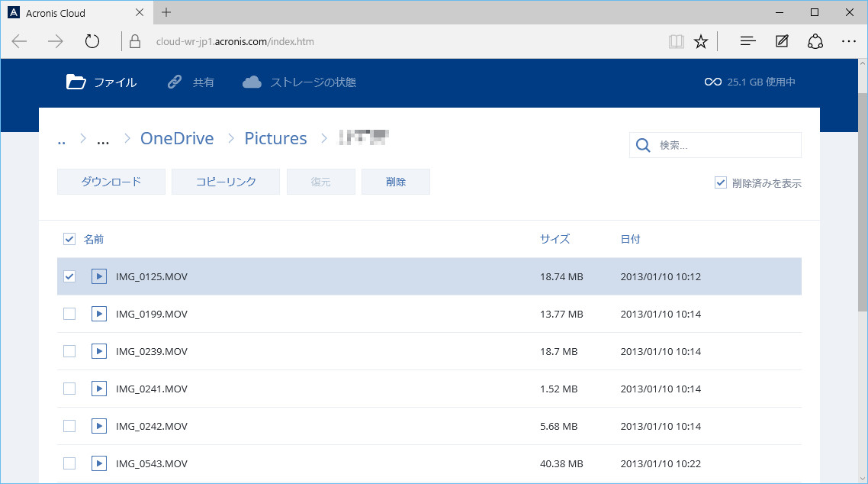Play IMG_0543.MOV with its play icon
Image resolution: width=868 pixels, height=484 pixels.
[x=98, y=463]
